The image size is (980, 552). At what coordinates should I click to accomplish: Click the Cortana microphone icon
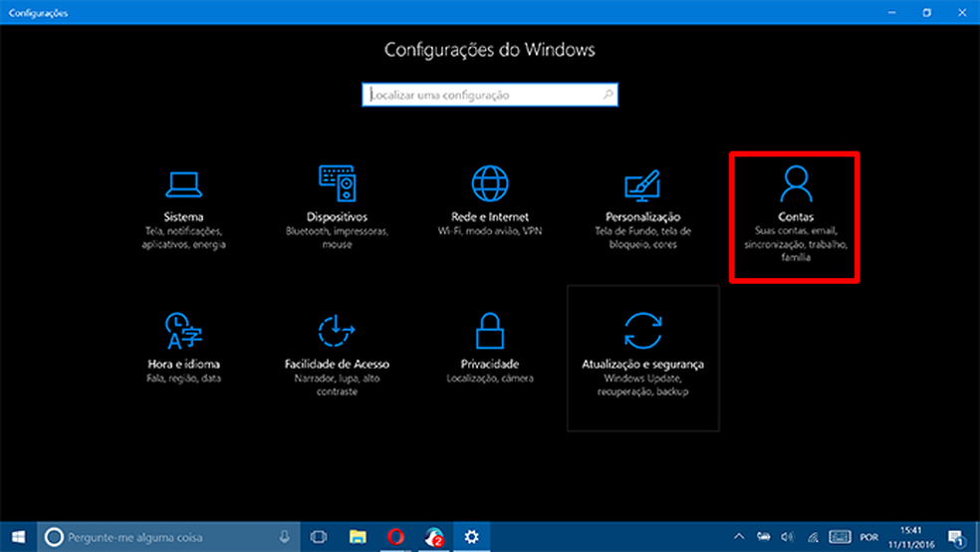click(285, 536)
